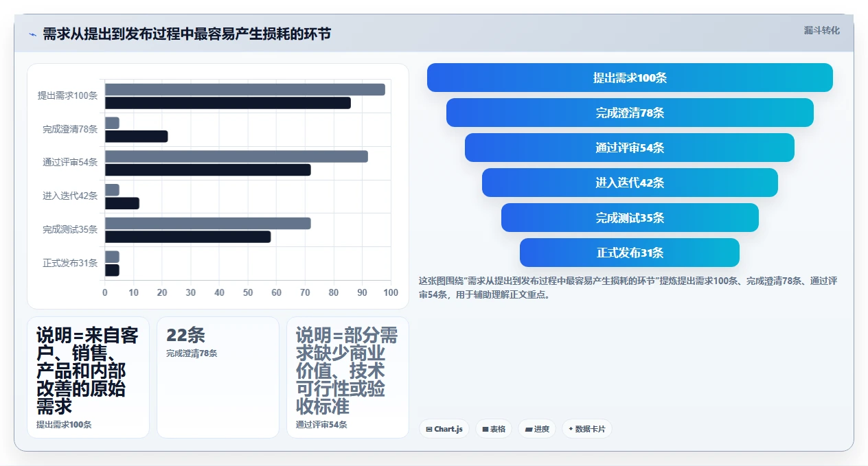Screen dimensions: 868x466
Task: Click the funnel stage 提出需求100条
Action: click(x=630, y=78)
